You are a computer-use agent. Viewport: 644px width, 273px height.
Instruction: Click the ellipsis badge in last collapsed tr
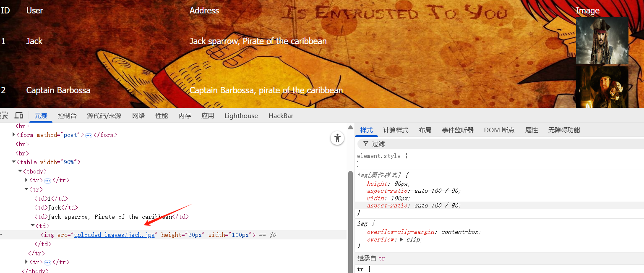tap(47, 262)
